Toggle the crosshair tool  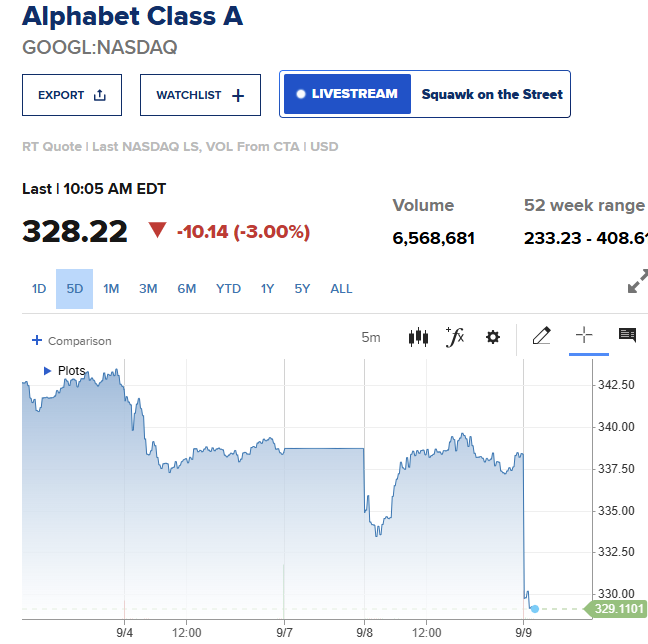tap(584, 334)
